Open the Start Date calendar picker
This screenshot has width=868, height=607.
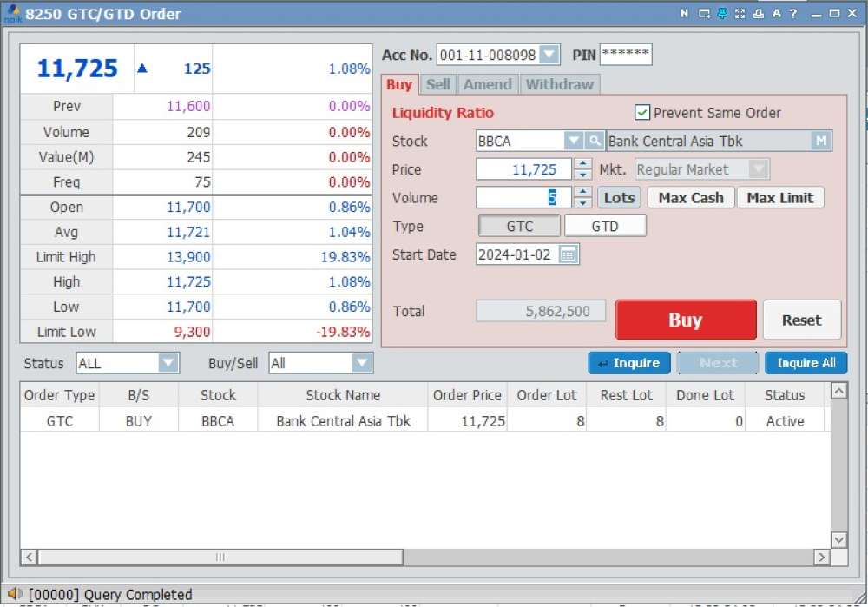click(x=569, y=254)
